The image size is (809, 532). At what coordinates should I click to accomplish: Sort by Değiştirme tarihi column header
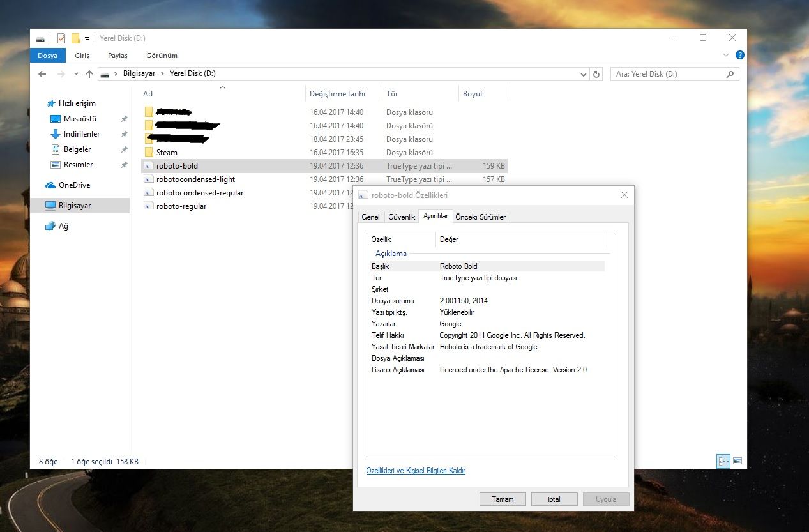(344, 94)
